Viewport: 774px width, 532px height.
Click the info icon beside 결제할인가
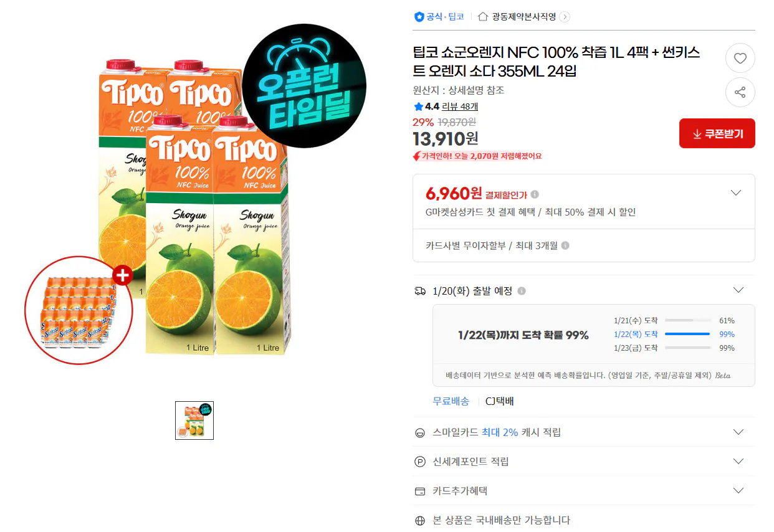(x=535, y=194)
